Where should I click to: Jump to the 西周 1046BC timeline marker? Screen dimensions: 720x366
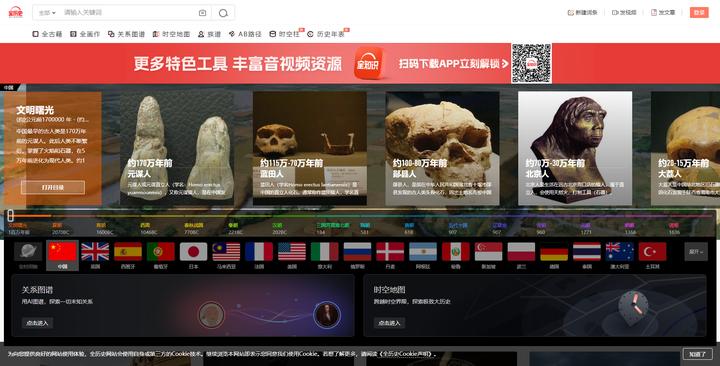point(148,229)
